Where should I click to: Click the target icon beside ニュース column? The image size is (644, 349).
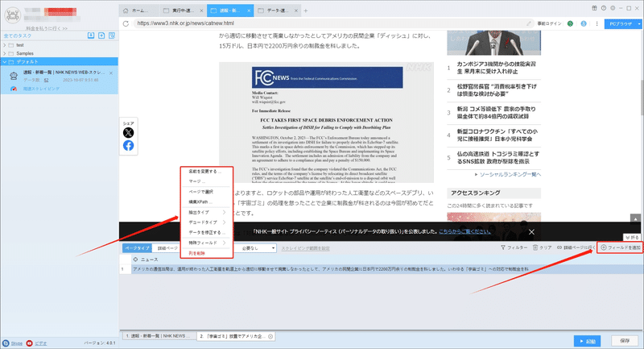click(x=135, y=260)
